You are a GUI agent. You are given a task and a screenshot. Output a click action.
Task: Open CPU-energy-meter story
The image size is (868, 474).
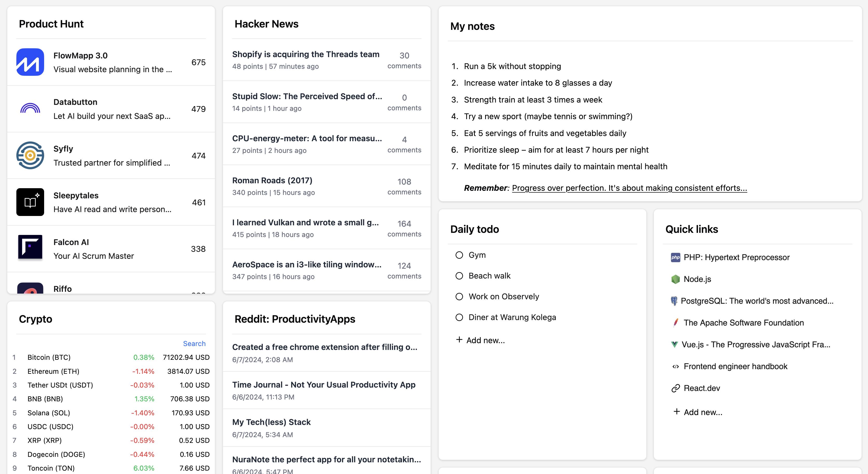pos(307,138)
